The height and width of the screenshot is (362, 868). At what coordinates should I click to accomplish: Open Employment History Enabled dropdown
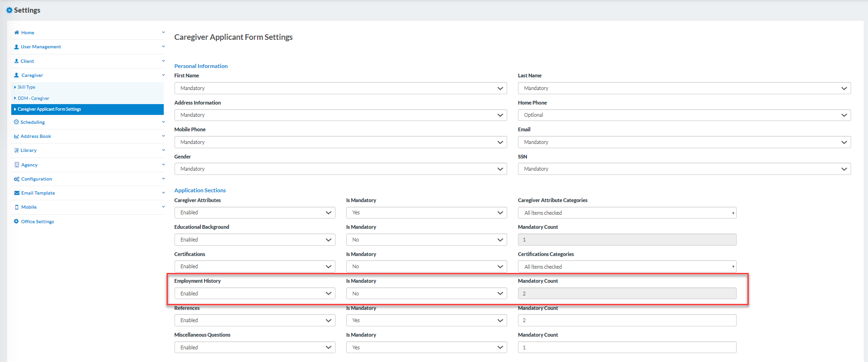point(254,294)
